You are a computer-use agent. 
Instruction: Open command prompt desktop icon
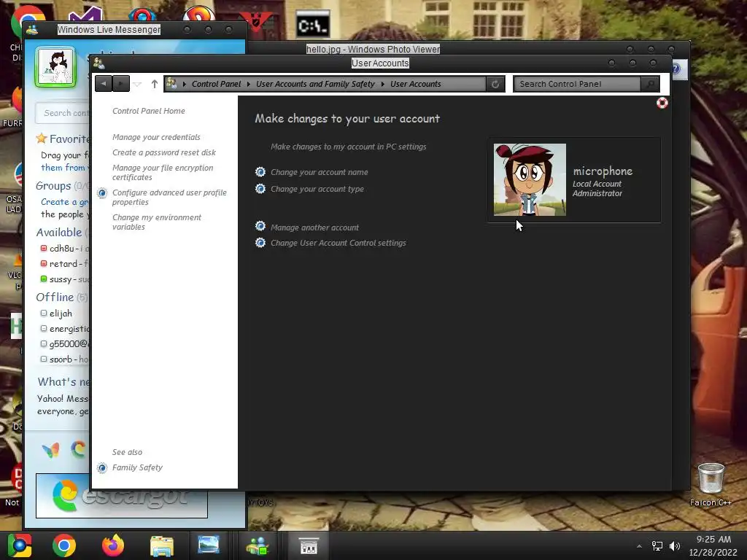point(312,25)
